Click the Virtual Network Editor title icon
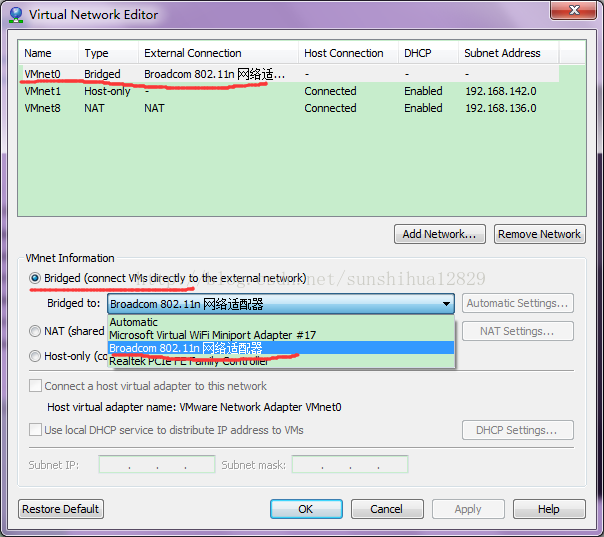Image resolution: width=604 pixels, height=537 pixels. pyautogui.click(x=16, y=15)
